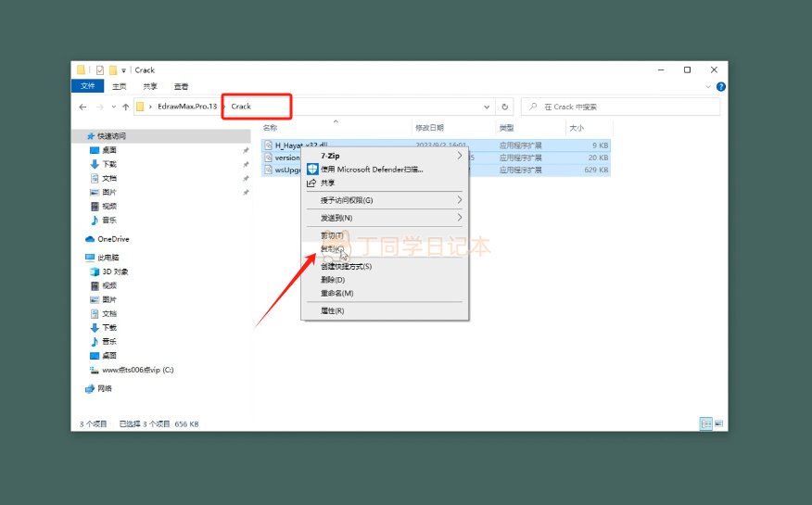Go back with the back arrow

tap(82, 107)
